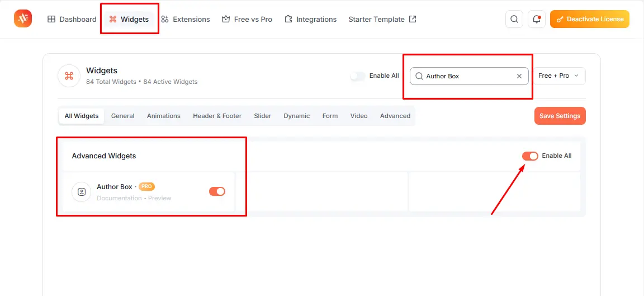Open Author Box Preview link
This screenshot has width=644, height=296.
pyautogui.click(x=160, y=198)
